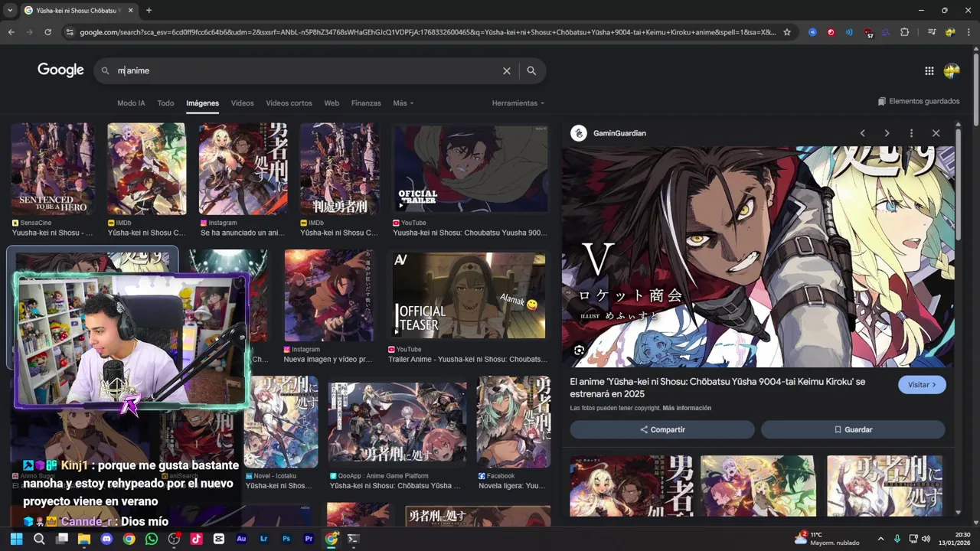This screenshot has height=551, width=980.
Task: Open the YouTube Official Teaser thumbnail
Action: [x=469, y=295]
